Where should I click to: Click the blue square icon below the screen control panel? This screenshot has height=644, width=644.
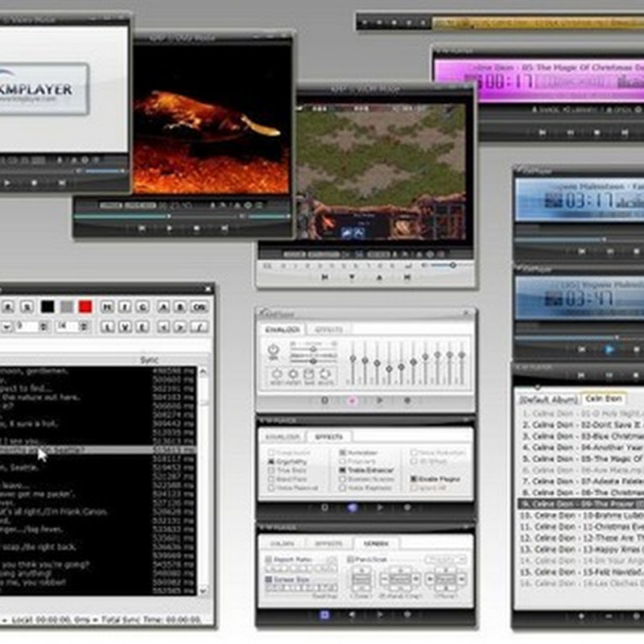tap(324, 615)
